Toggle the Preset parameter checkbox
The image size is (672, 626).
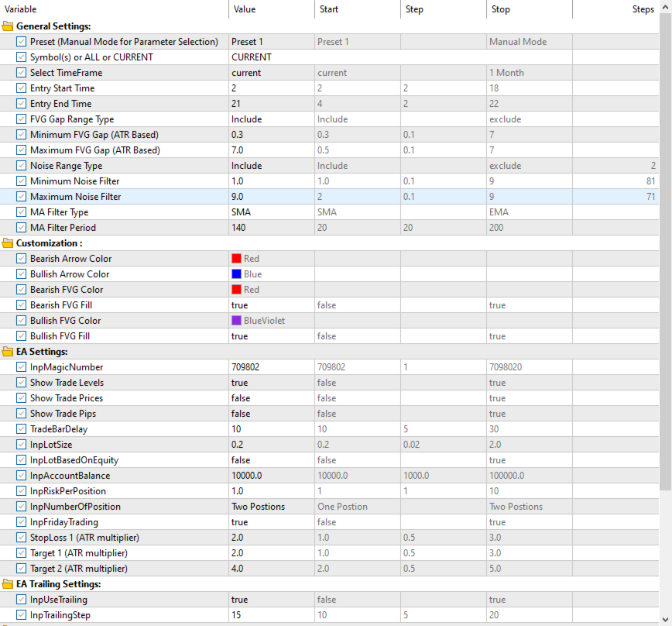(21, 42)
